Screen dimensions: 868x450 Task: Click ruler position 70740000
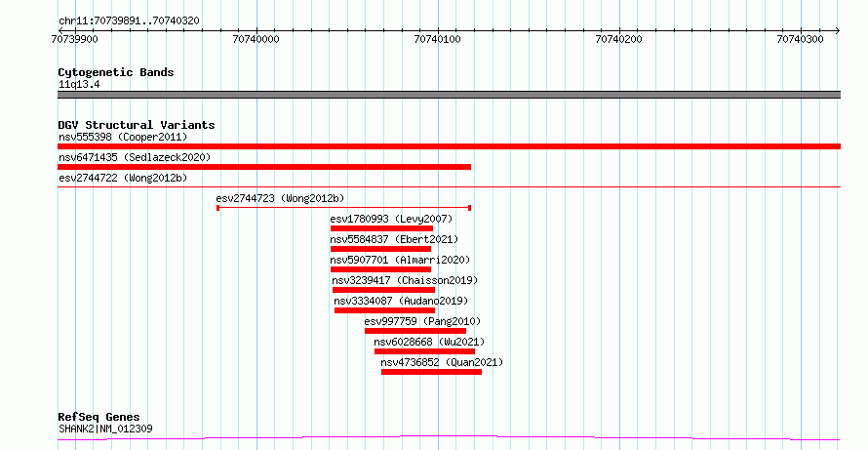256,39
